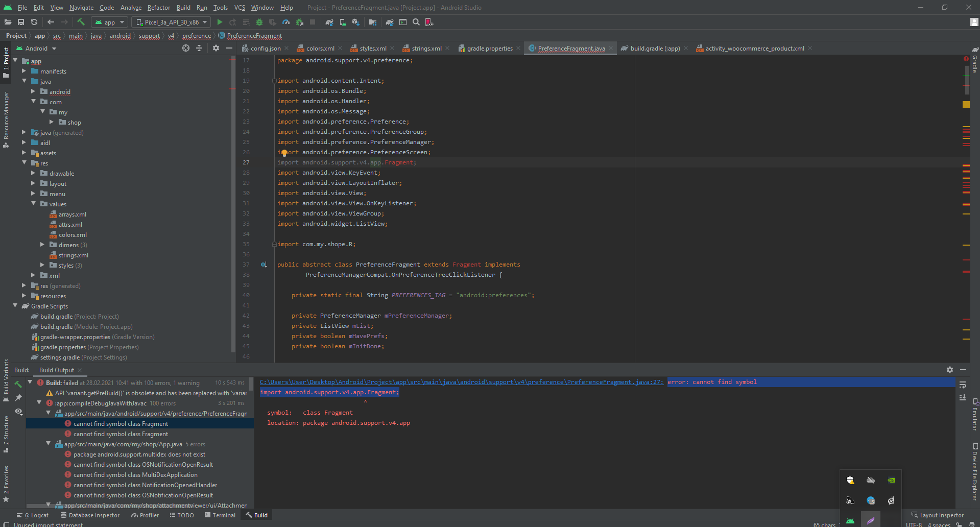This screenshot has width=980, height=527.
Task: Toggle Device File Explorer panel
Action: 975,471
